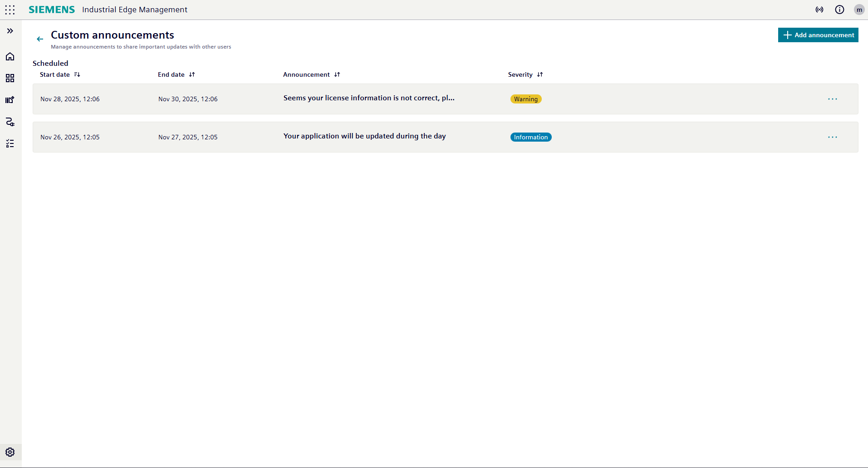Open options menu for the Warning announcement
The height and width of the screenshot is (468, 868).
(832, 99)
